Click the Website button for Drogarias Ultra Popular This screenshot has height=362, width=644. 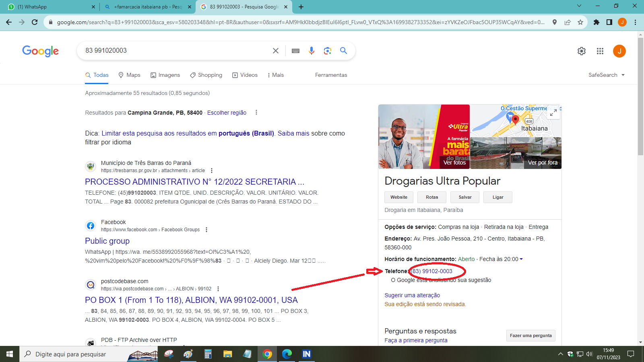coord(399,197)
